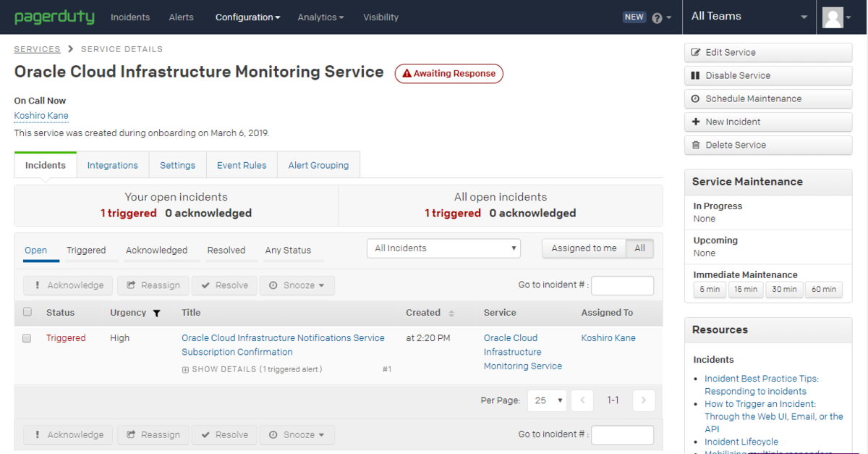Go to previous page of incidents

[x=582, y=400]
